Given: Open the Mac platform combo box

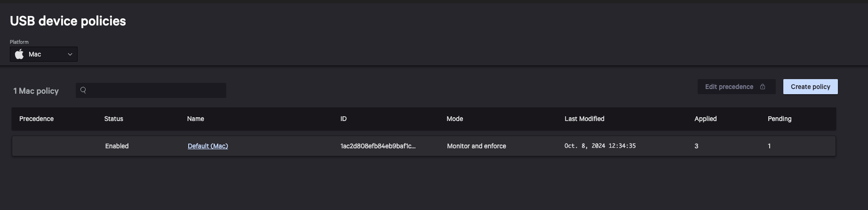Looking at the screenshot, I should tap(44, 54).
